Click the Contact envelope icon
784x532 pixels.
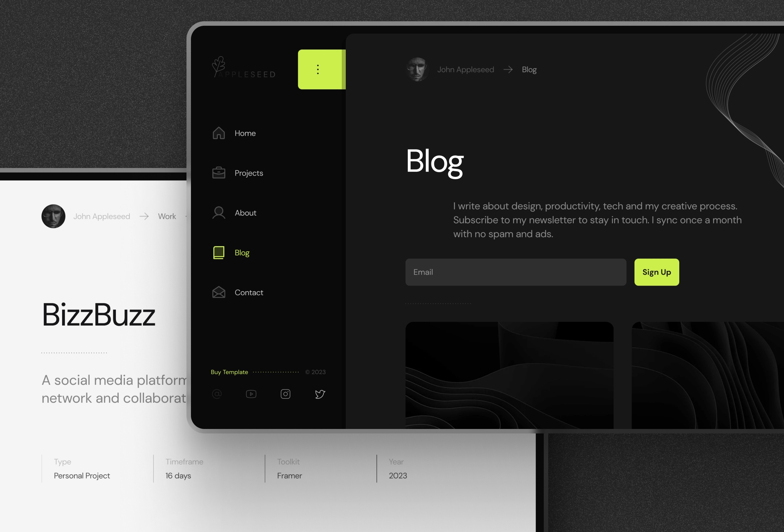(x=218, y=291)
